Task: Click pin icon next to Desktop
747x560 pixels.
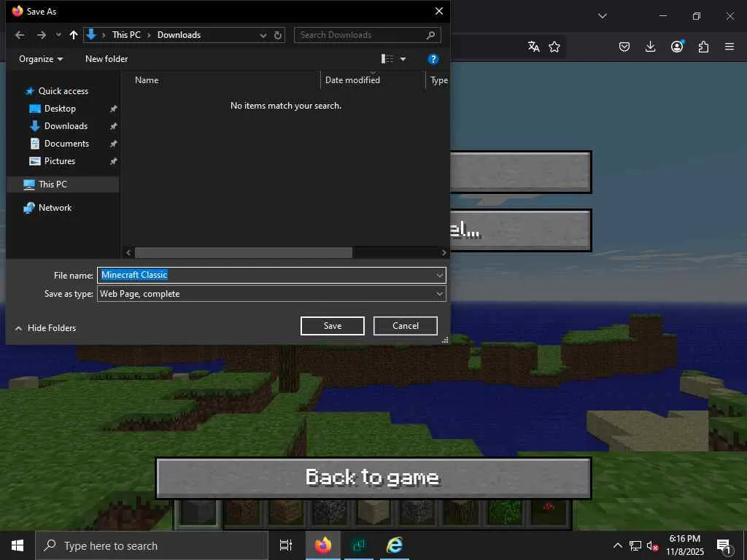Action: [113, 109]
